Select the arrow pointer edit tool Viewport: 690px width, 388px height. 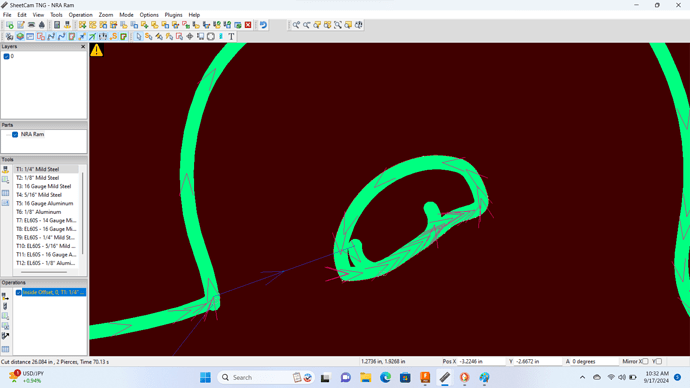[139, 37]
